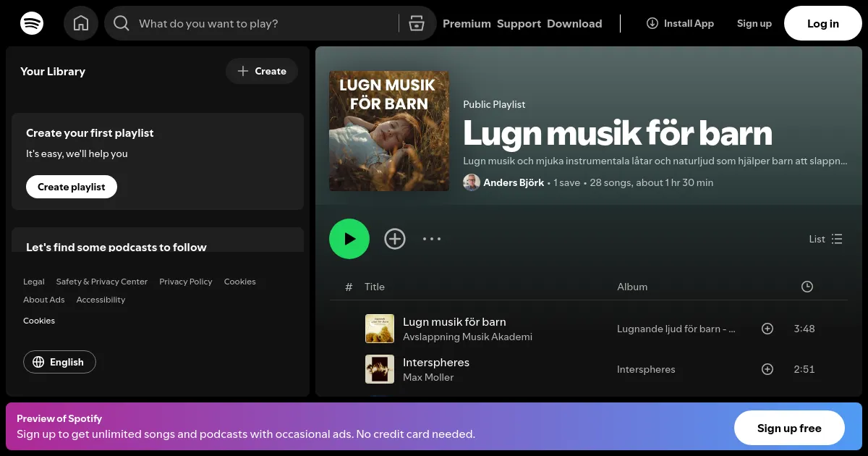Open the Support link
Screen dimensions: 868x456
(x=519, y=23)
